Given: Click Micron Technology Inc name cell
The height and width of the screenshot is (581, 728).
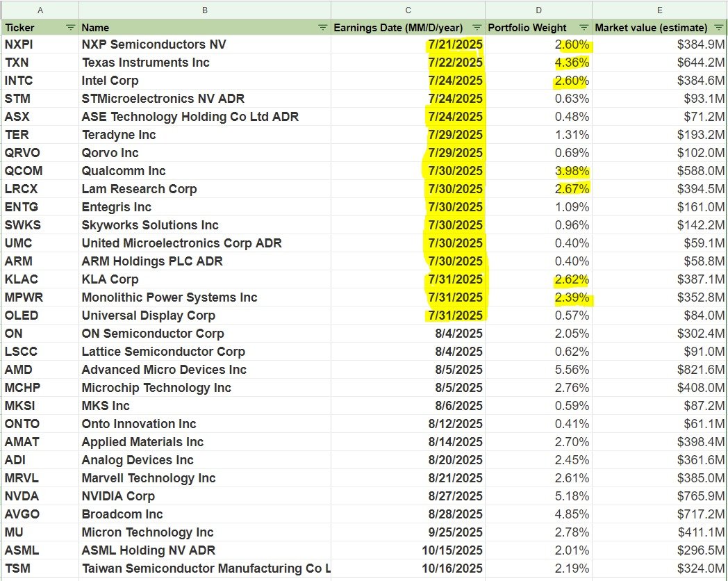Looking at the screenshot, I should (205, 534).
